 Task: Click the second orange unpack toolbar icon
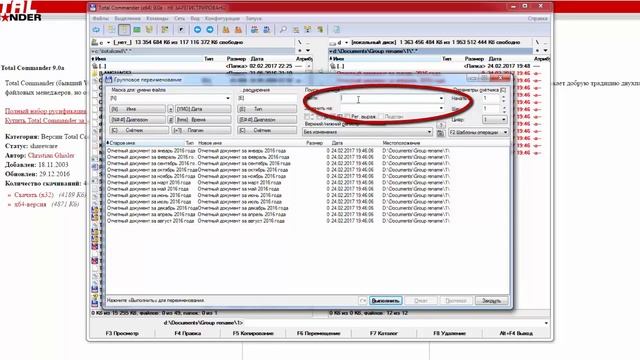[x=238, y=30]
